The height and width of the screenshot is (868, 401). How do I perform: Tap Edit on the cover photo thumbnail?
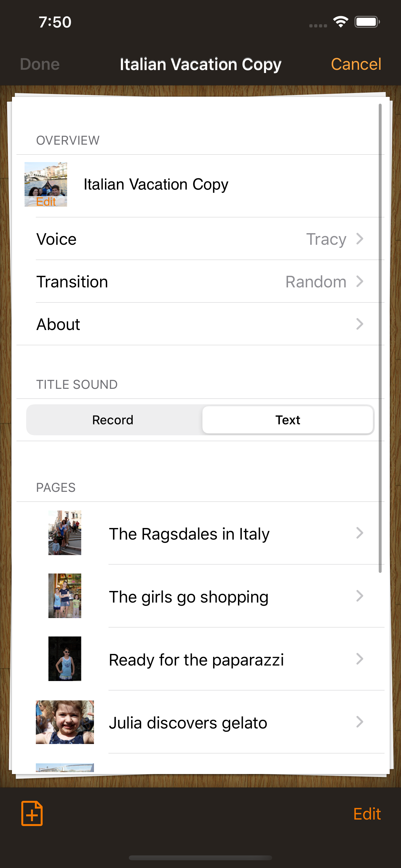pyautogui.click(x=46, y=201)
